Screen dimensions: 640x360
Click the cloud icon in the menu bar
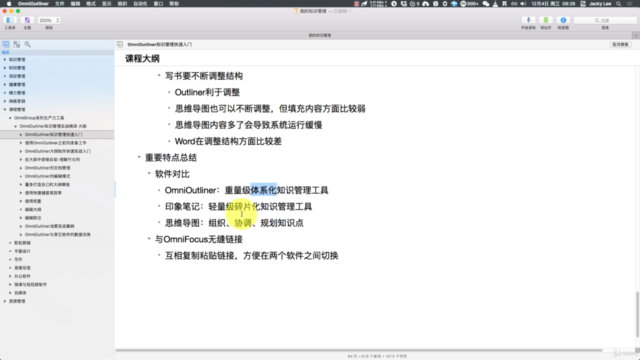426,4
